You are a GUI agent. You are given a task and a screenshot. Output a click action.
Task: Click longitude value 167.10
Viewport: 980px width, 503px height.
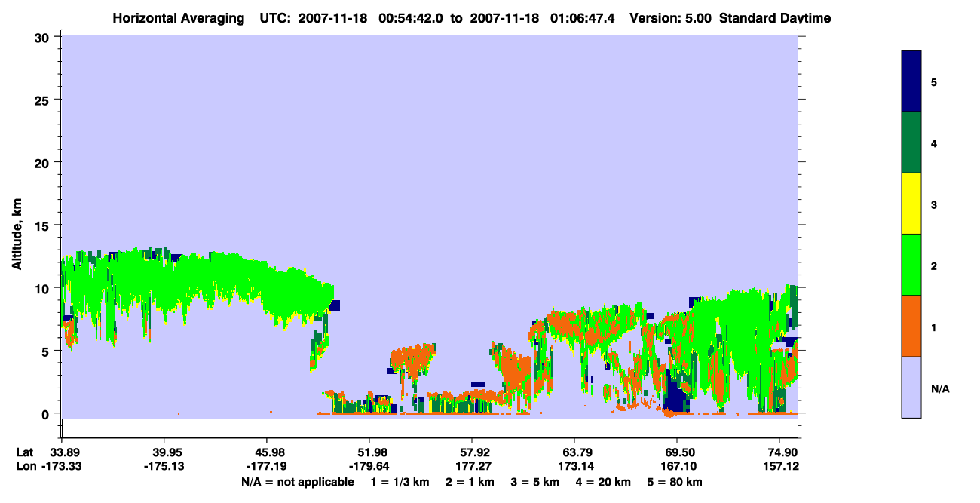point(677,466)
